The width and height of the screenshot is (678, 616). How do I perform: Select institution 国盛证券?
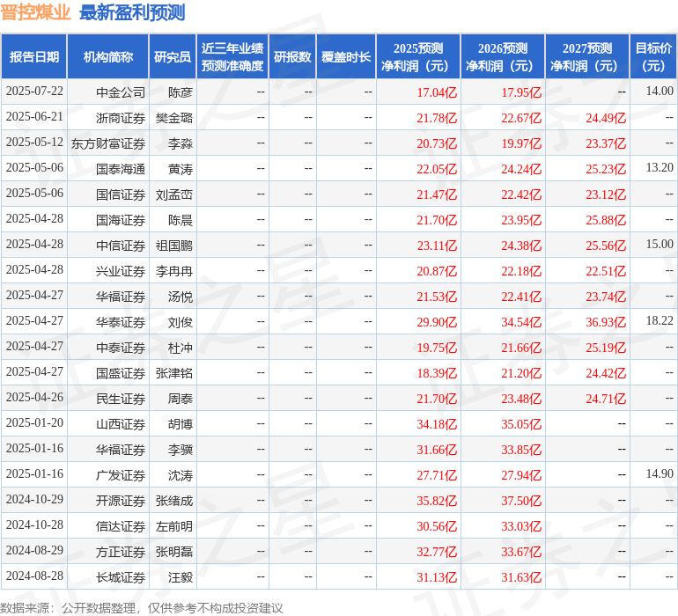pos(121,372)
